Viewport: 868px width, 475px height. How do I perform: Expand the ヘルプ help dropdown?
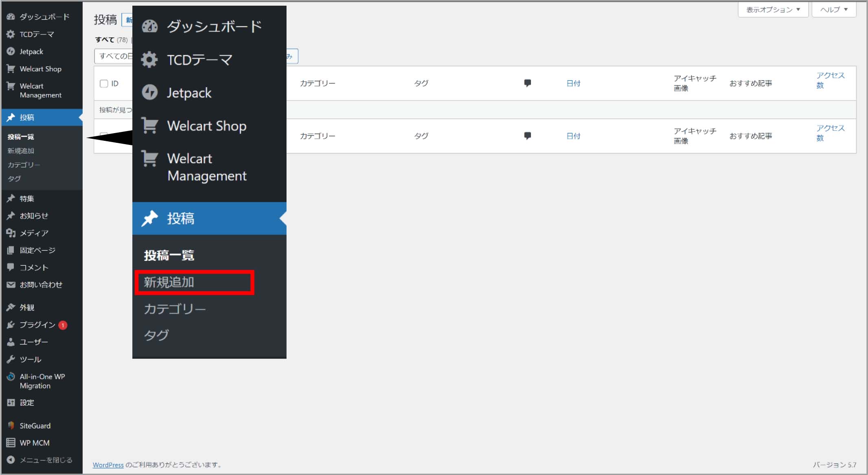pyautogui.click(x=833, y=9)
